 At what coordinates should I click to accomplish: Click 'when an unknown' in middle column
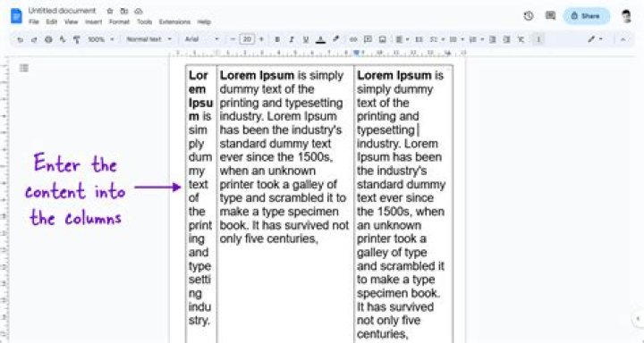(x=267, y=171)
